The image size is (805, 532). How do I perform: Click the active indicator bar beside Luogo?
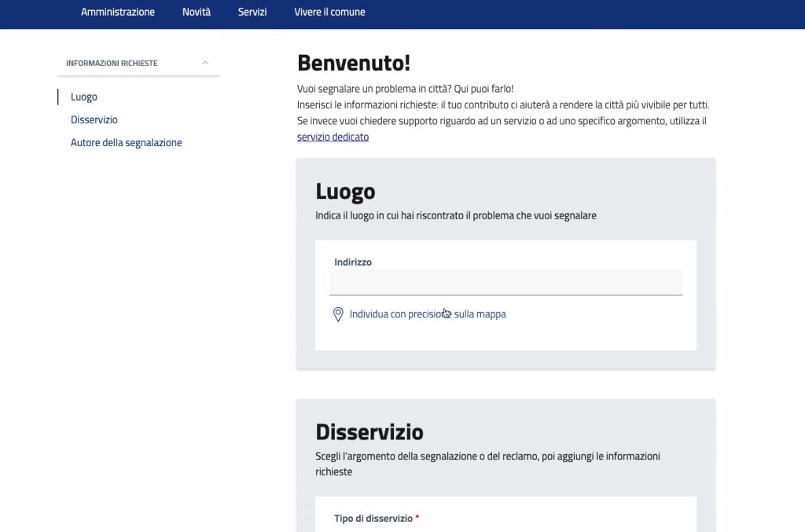(x=59, y=97)
